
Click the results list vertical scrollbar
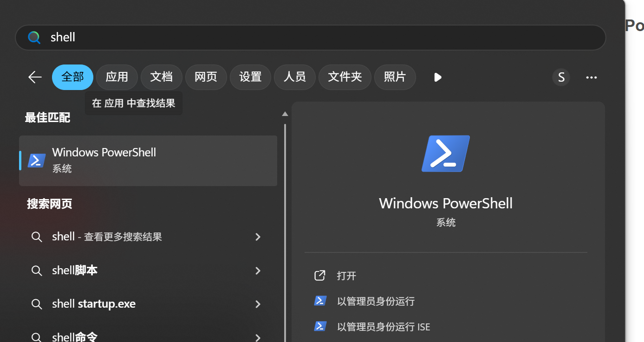coord(285,232)
